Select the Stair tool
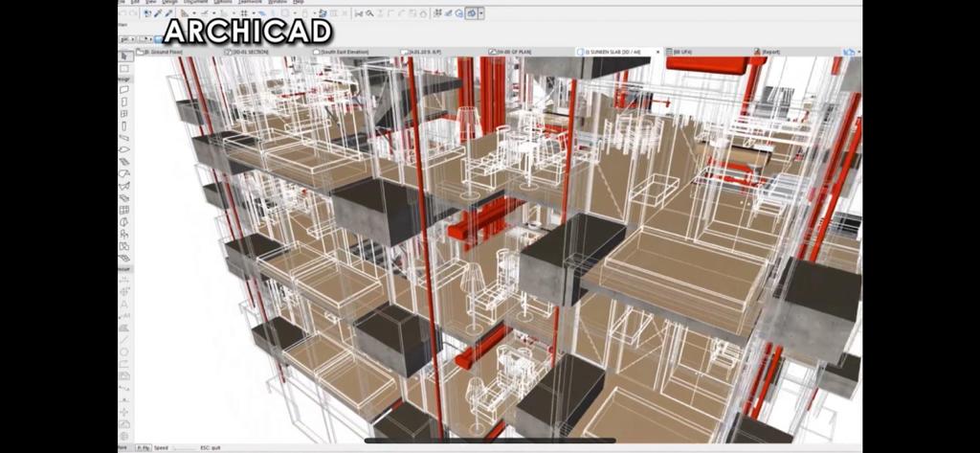The height and width of the screenshot is (453, 980). click(x=123, y=162)
